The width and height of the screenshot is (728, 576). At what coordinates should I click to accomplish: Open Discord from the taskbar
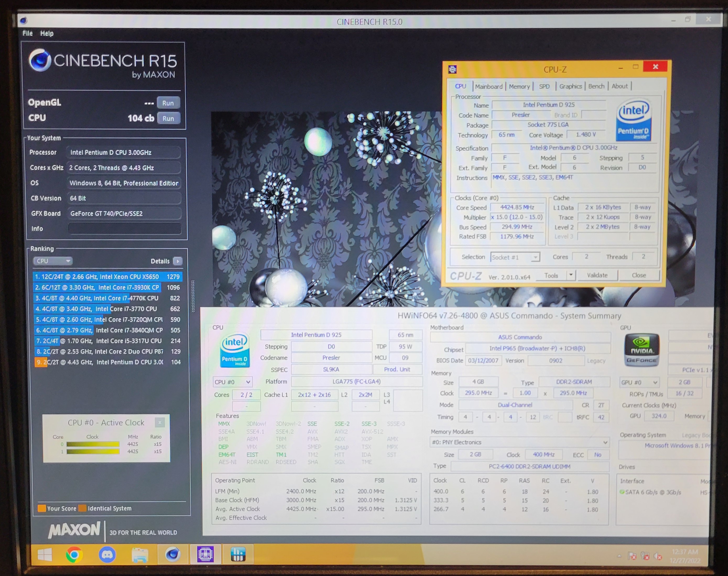click(107, 555)
